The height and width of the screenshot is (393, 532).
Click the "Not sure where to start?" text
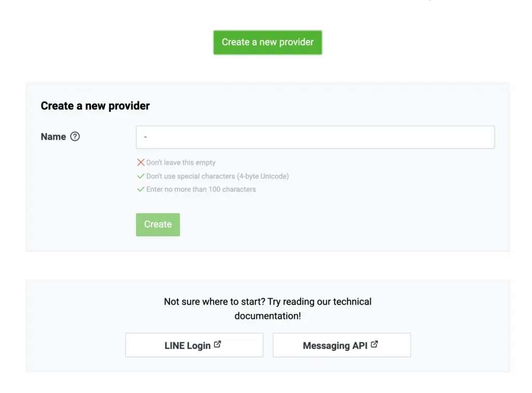215,302
